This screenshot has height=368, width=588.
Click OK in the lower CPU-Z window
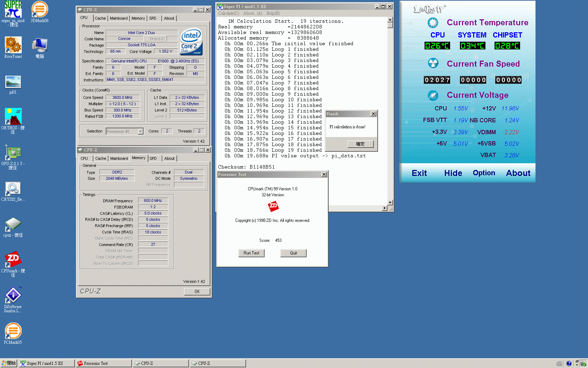[197, 291]
